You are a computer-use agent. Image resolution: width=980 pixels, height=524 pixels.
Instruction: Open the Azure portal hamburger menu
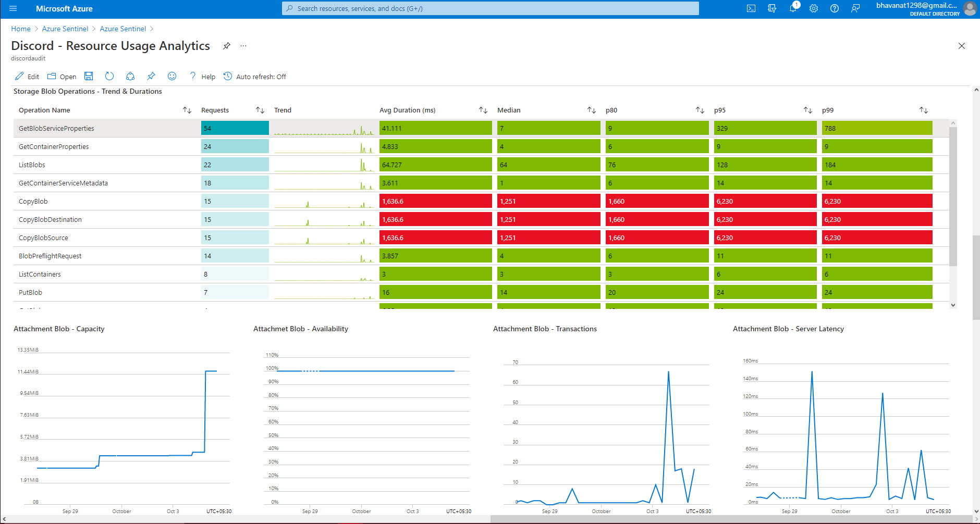coord(13,9)
